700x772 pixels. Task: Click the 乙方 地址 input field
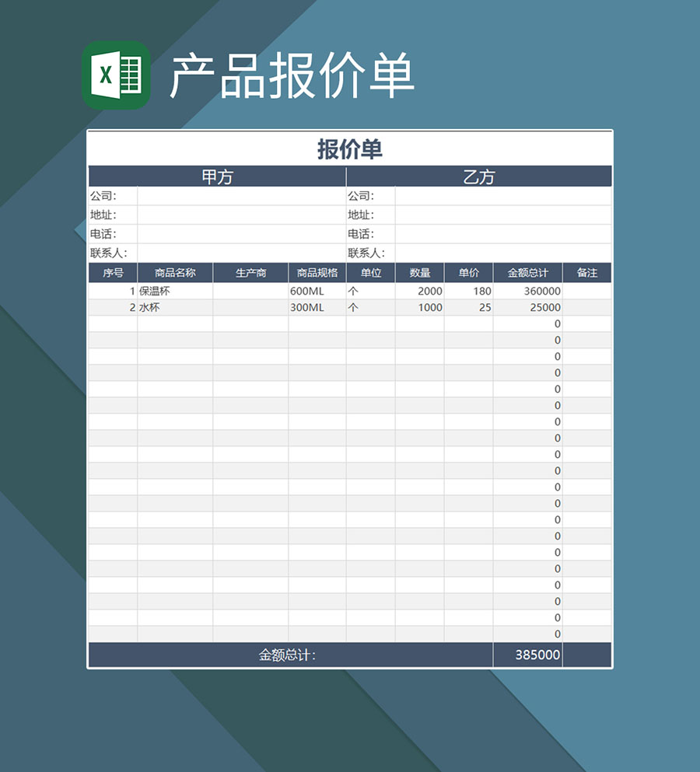tap(502, 215)
